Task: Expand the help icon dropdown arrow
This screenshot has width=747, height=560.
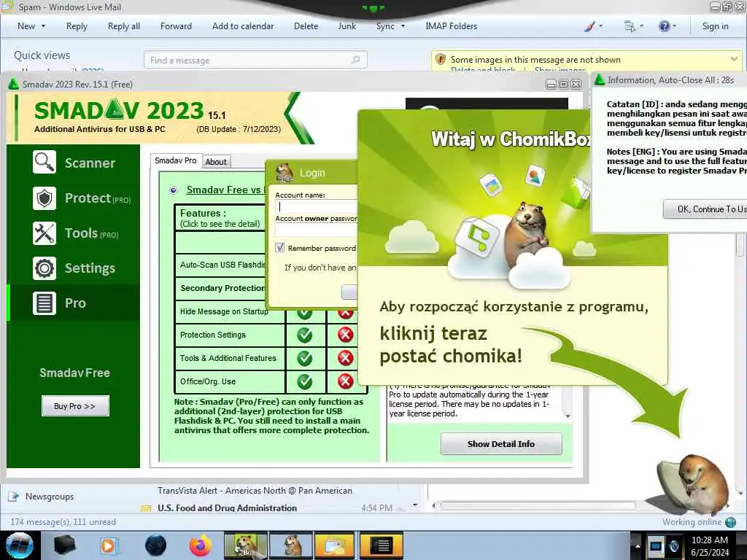Action: (x=674, y=26)
